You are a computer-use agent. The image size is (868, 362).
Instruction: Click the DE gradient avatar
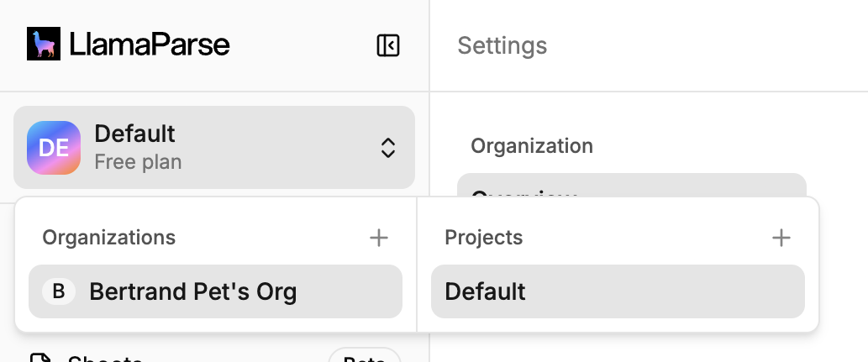click(54, 148)
